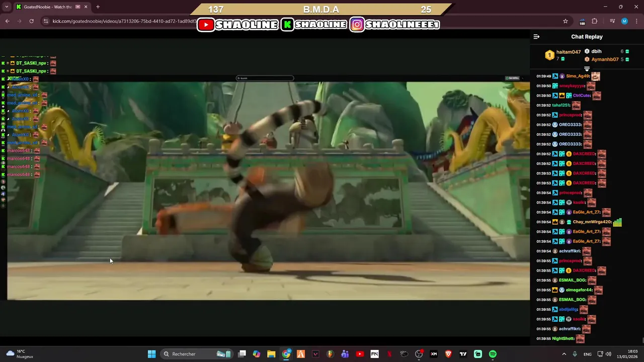
Task: Open the weather widget showing 16°C
Action: click(x=20, y=354)
